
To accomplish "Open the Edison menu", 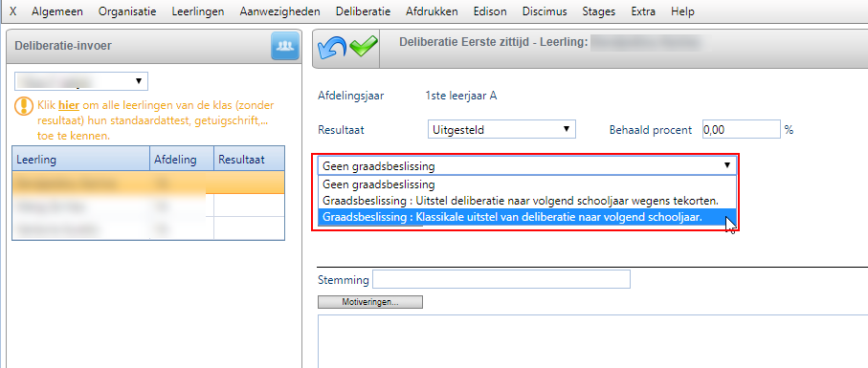I will (x=490, y=11).
